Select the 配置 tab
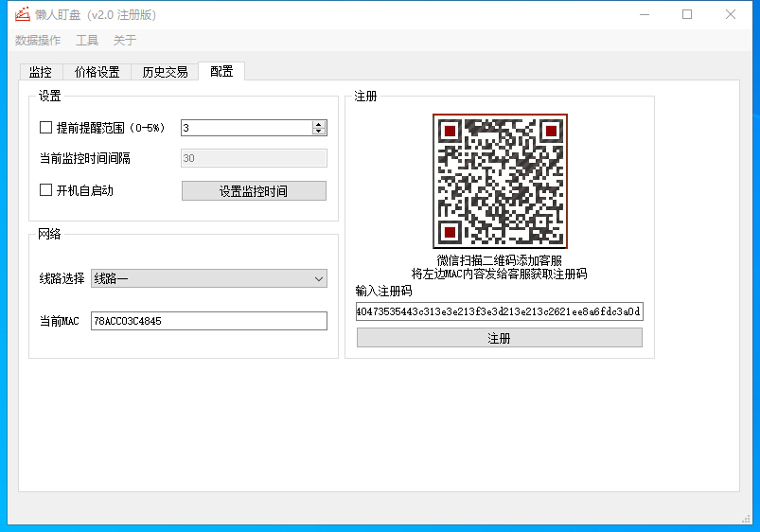Image resolution: width=760 pixels, height=532 pixels. click(x=221, y=71)
